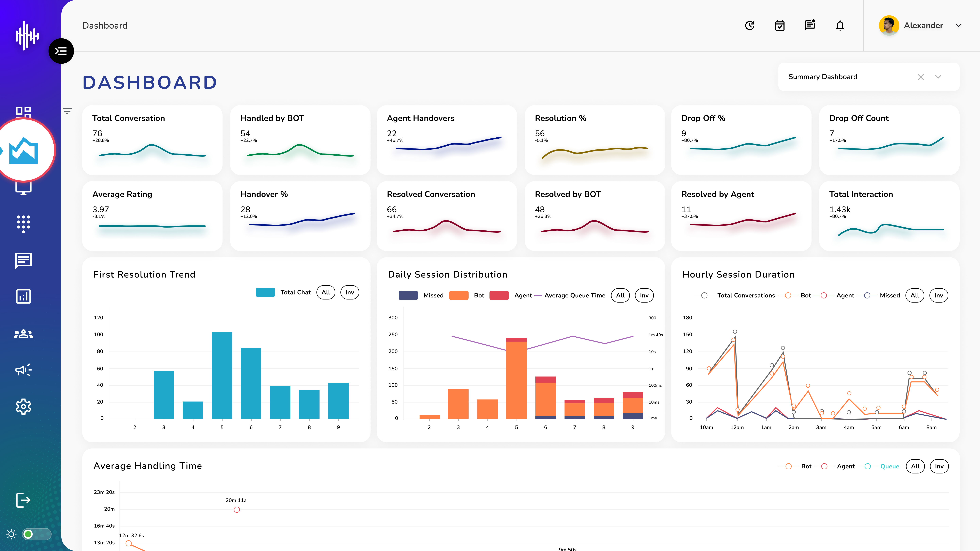
Task: Open the Drop Off % card
Action: click(741, 140)
